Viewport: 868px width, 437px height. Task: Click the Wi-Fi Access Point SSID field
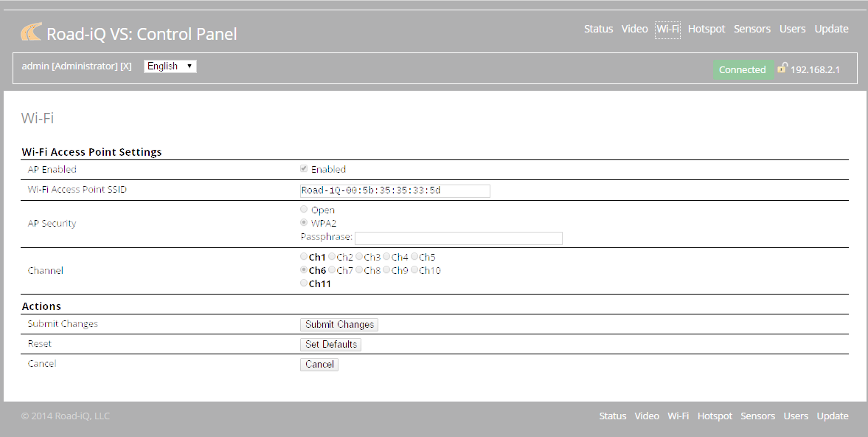click(395, 190)
